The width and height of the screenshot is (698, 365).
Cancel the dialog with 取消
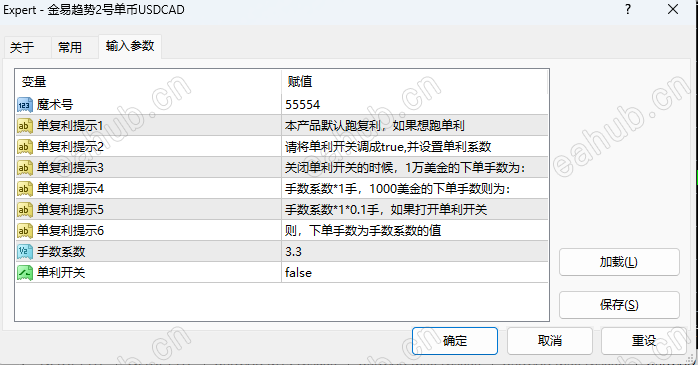[x=550, y=341]
